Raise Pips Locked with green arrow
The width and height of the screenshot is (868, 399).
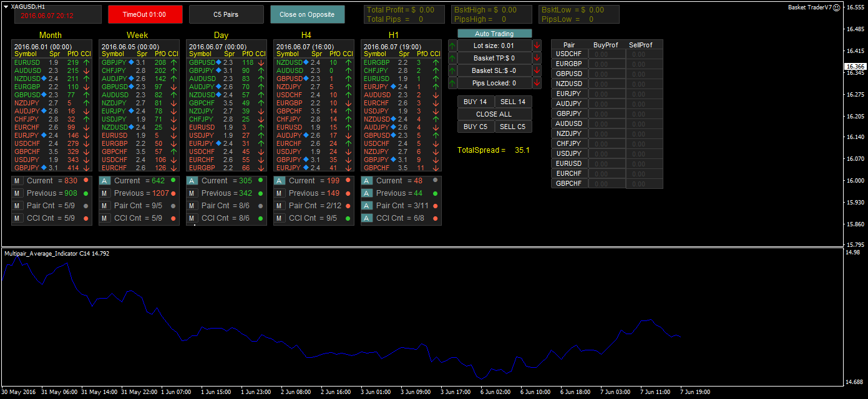452,83
